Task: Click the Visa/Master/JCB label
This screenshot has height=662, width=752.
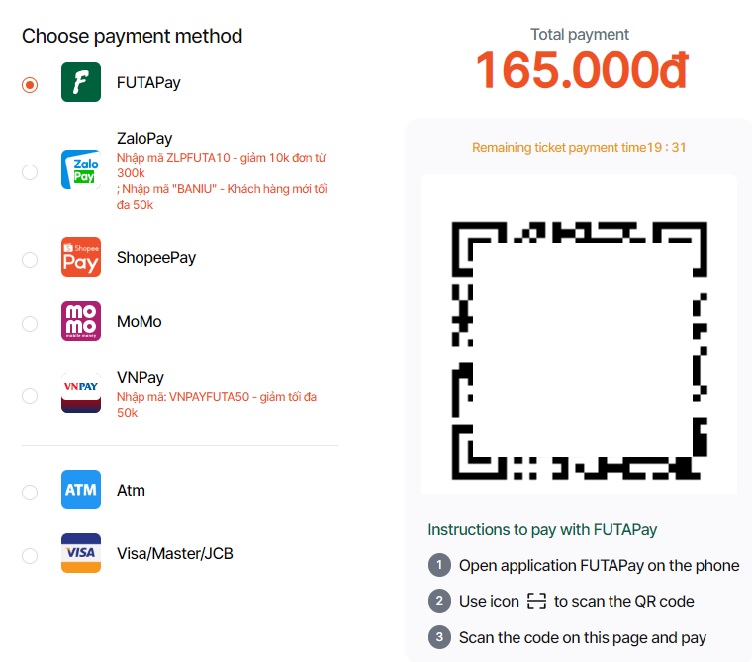Action: tap(175, 553)
